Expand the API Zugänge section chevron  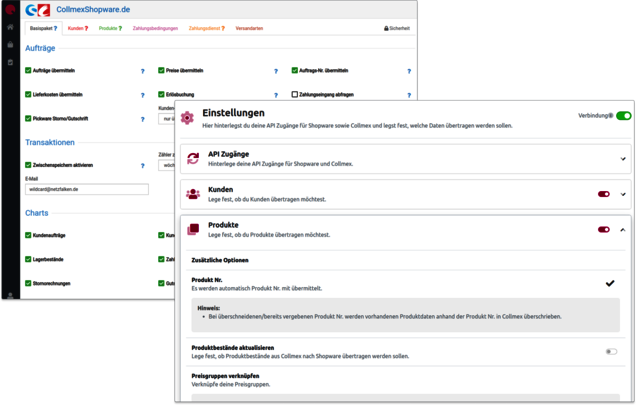[x=623, y=159]
